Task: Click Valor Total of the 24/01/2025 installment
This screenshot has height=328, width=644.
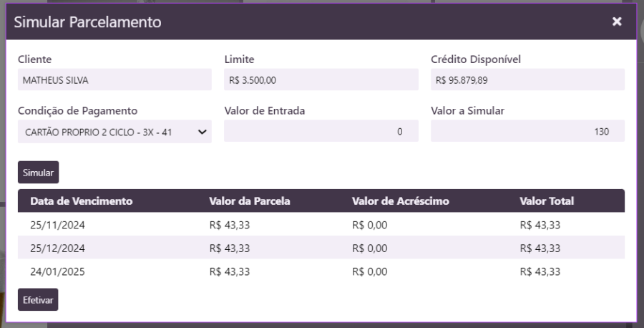Action: 540,272
